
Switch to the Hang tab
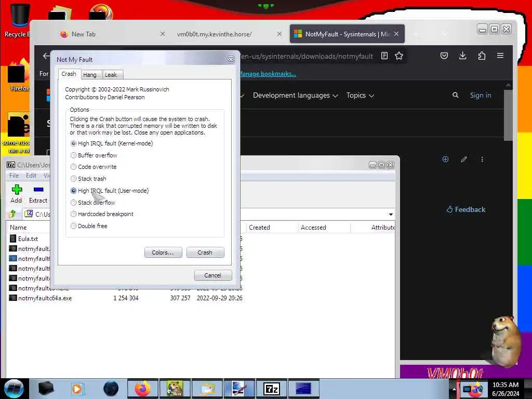point(90,75)
